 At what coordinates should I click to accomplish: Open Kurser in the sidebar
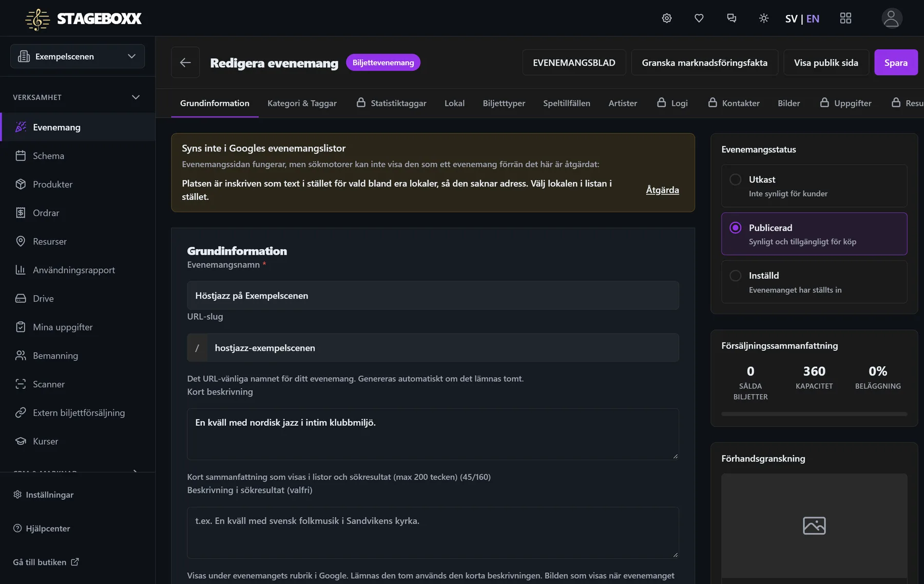(78, 441)
